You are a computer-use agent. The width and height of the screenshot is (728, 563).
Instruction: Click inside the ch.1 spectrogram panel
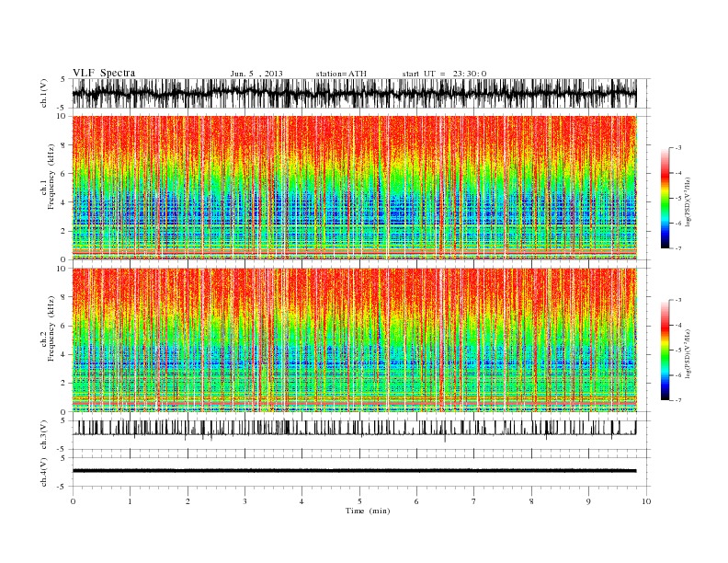point(354,188)
